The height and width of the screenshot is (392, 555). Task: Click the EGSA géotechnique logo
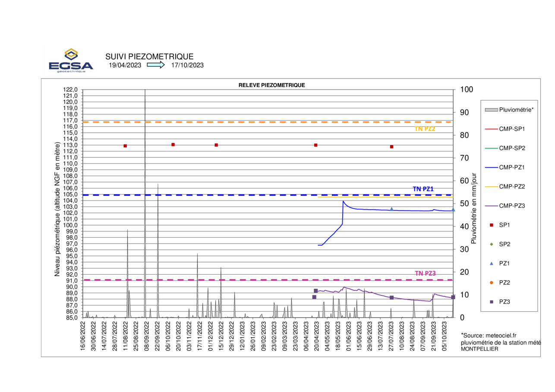click(71, 60)
